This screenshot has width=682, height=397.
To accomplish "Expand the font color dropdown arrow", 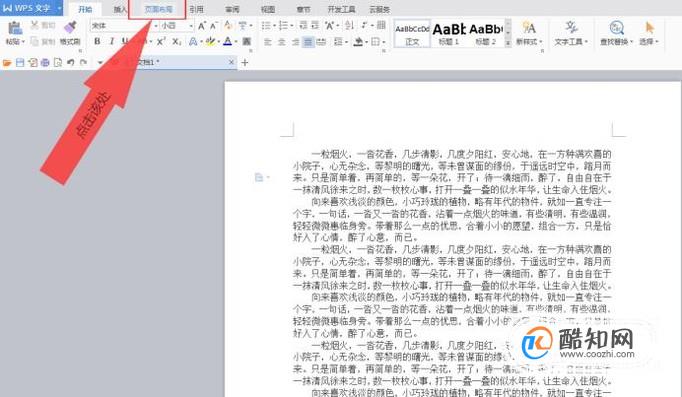I will coord(236,42).
